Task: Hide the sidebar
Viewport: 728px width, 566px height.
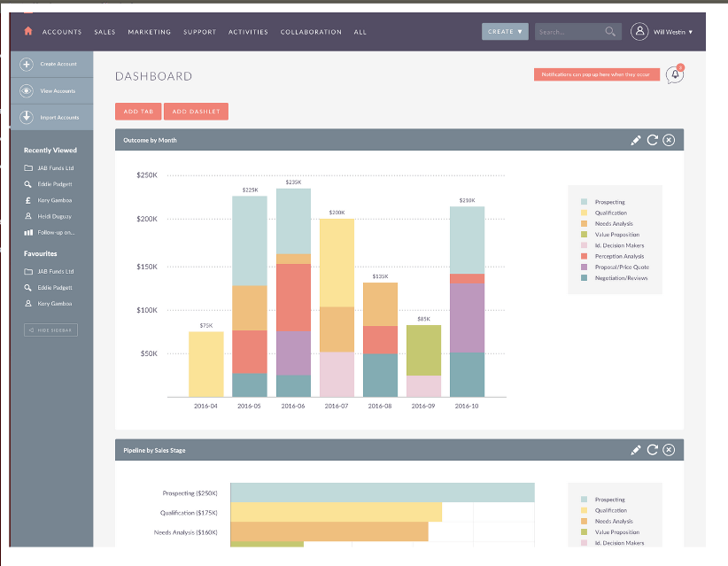Action: click(x=50, y=330)
